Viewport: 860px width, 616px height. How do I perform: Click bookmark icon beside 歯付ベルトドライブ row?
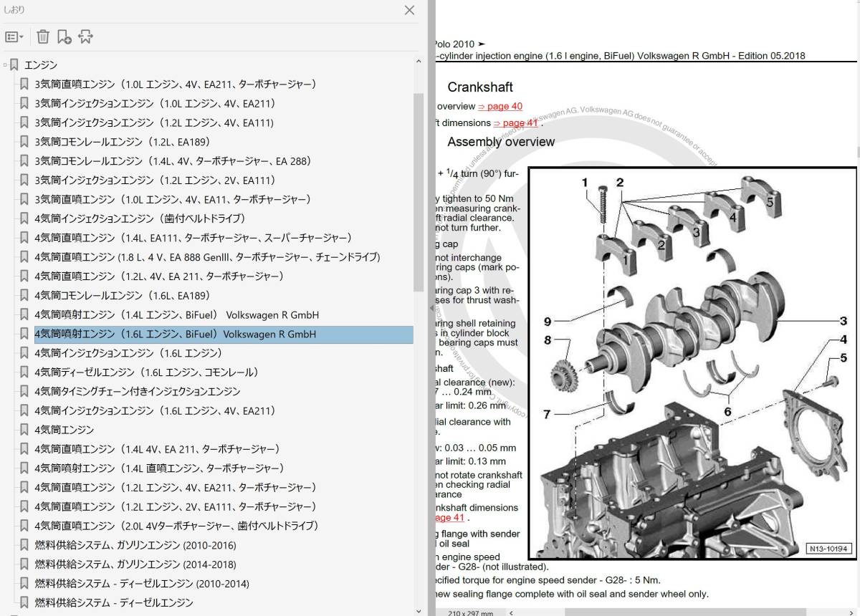24,218
